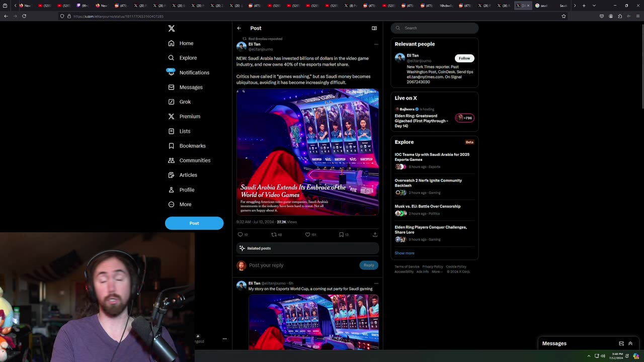
Task: Click the Communities sidebar icon
Action: 171,160
